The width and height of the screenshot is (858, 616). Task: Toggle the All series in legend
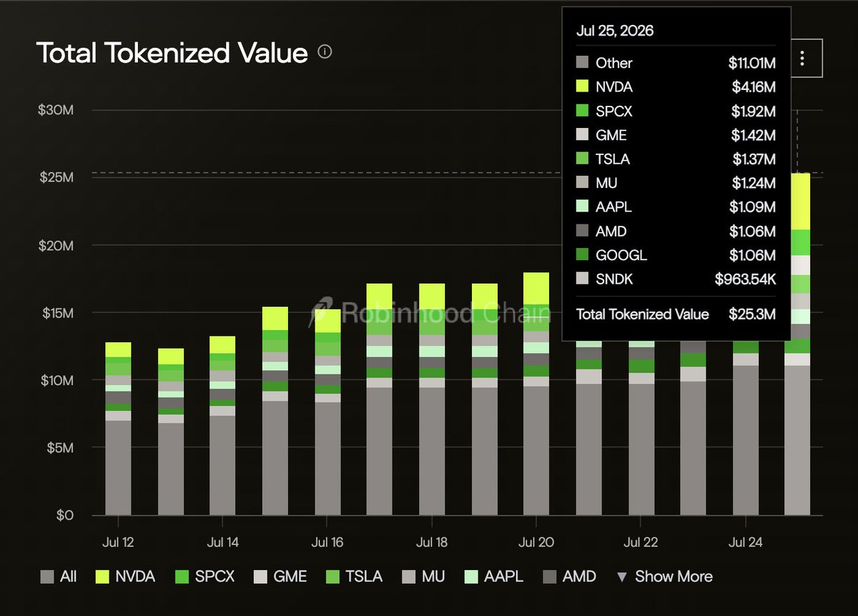point(59,576)
